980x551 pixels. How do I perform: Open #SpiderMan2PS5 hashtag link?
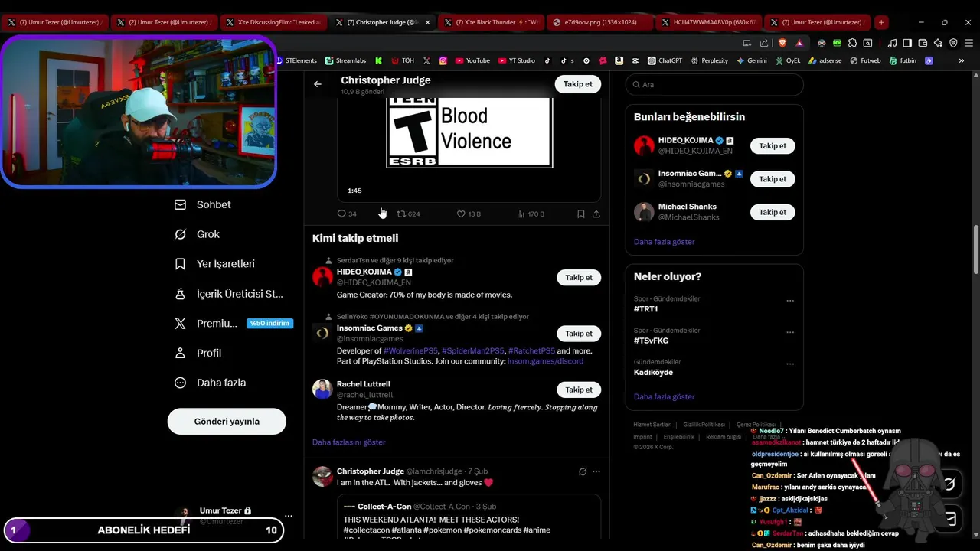coord(472,351)
